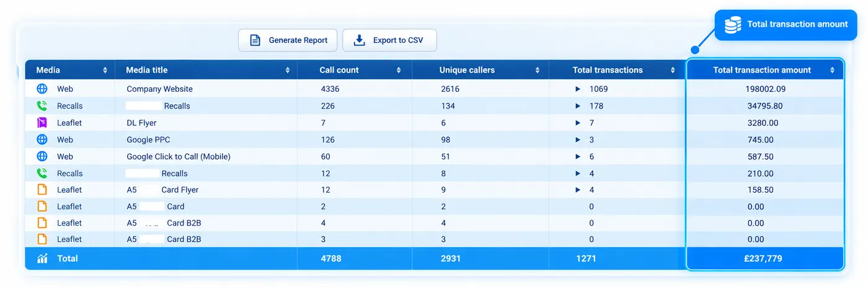Viewport: 868px width, 289px height.
Task: Select the Company Website media title
Action: coord(159,89)
